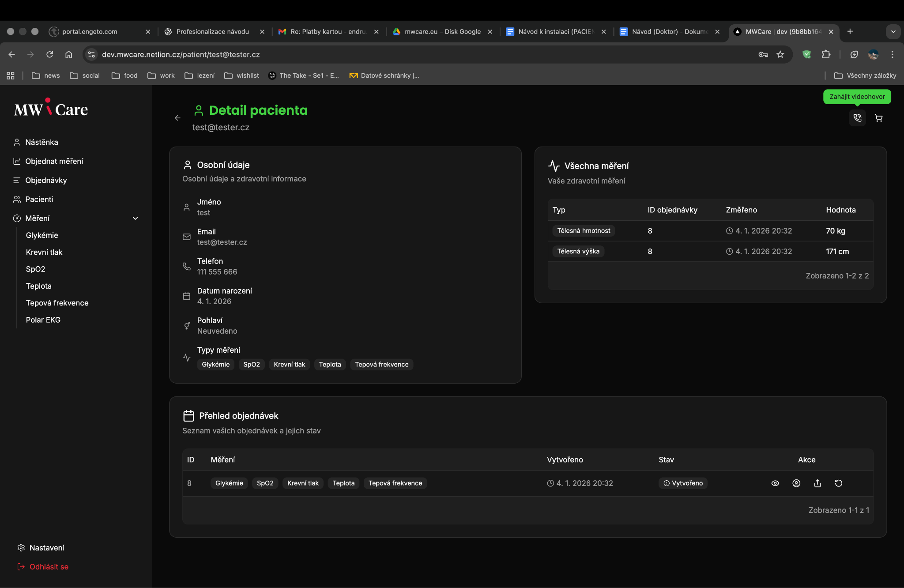Open Glykémie in sidebar menu
904x588 pixels.
[42, 235]
